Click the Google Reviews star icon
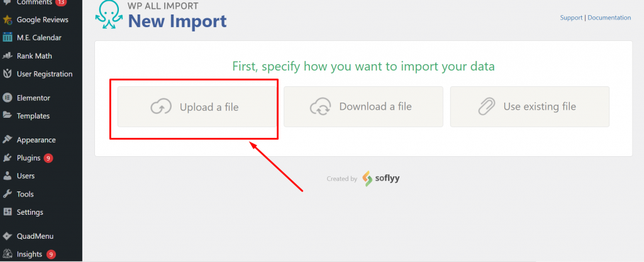Viewport: 644px width, 262px height. (x=8, y=20)
